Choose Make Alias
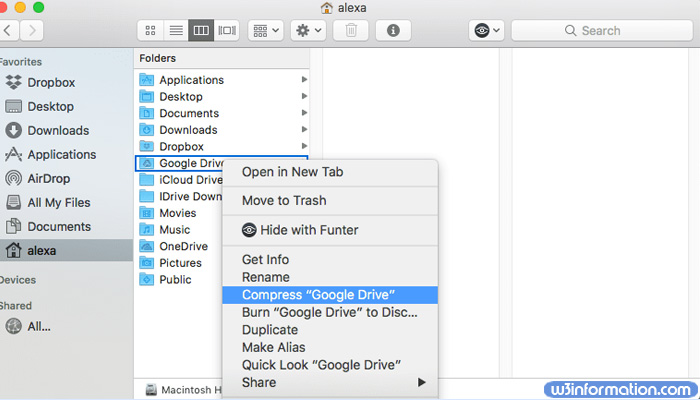This screenshot has height=400, width=700. [x=330, y=347]
